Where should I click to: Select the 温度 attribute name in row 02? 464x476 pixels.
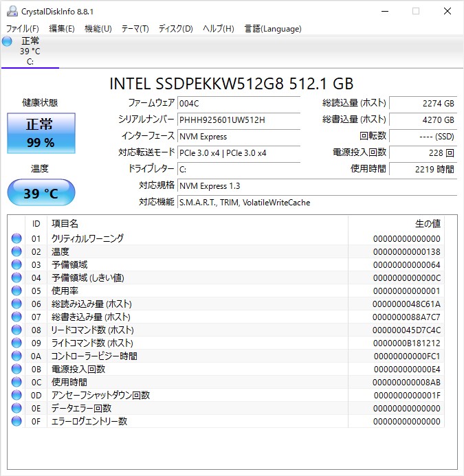point(60,251)
